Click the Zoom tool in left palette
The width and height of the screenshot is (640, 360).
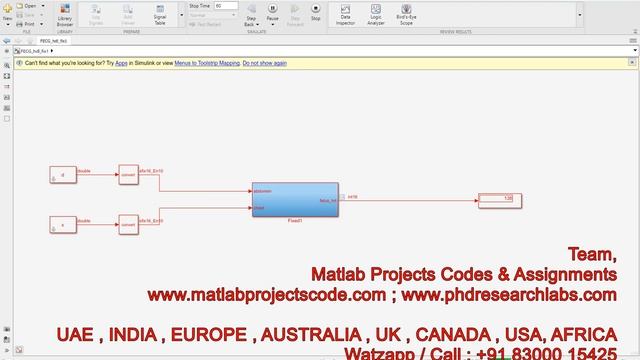click(x=7, y=65)
